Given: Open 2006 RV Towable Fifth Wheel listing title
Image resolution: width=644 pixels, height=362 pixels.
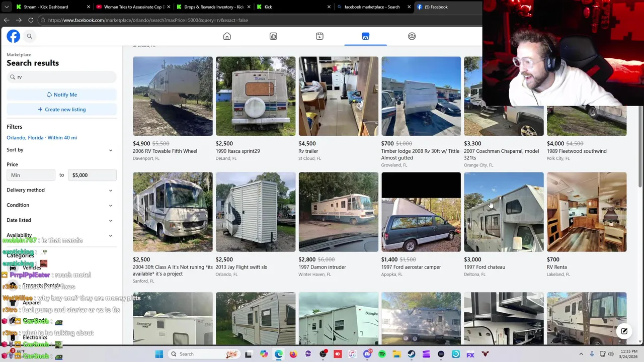Looking at the screenshot, I should (x=165, y=151).
